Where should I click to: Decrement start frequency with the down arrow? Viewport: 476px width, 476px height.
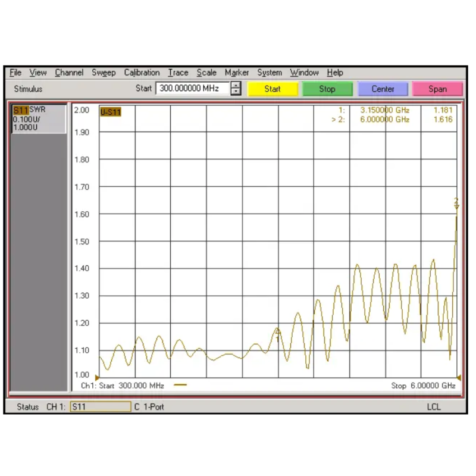[236, 92]
